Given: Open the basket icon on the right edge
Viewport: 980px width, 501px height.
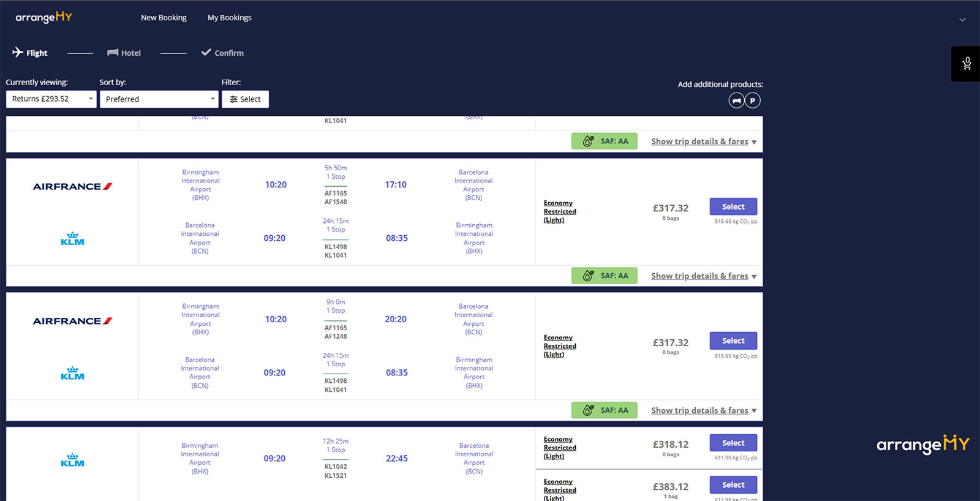Looking at the screenshot, I should tap(967, 64).
